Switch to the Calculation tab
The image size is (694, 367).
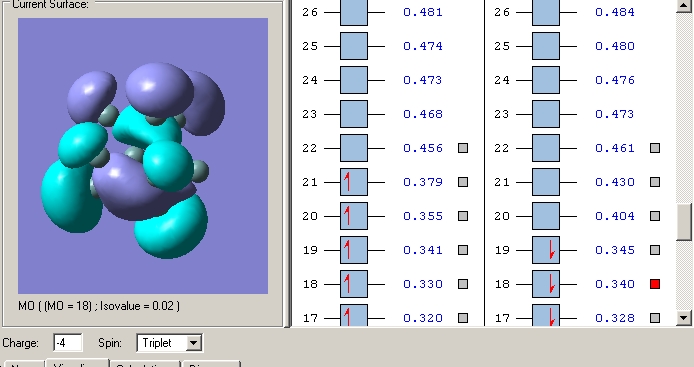[x=145, y=364]
